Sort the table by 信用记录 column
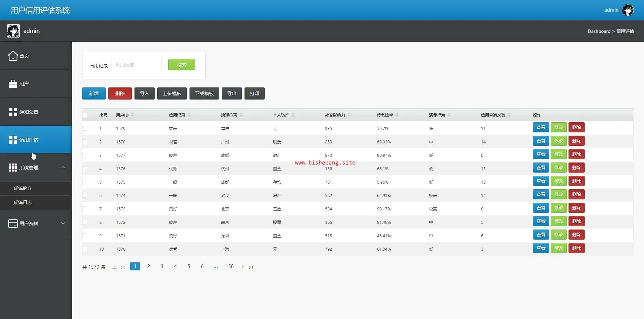The width and height of the screenshot is (644, 319). point(189,115)
